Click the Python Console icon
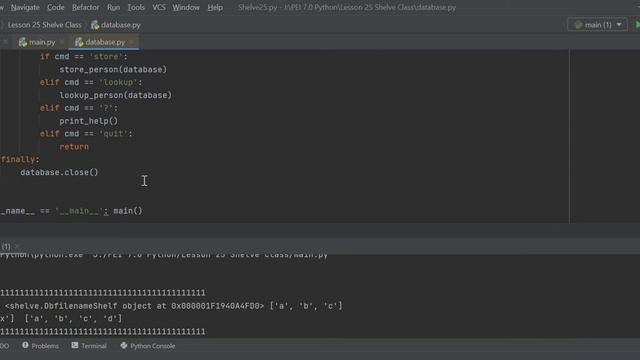Image resolution: width=640 pixels, height=360 pixels. coord(124,345)
